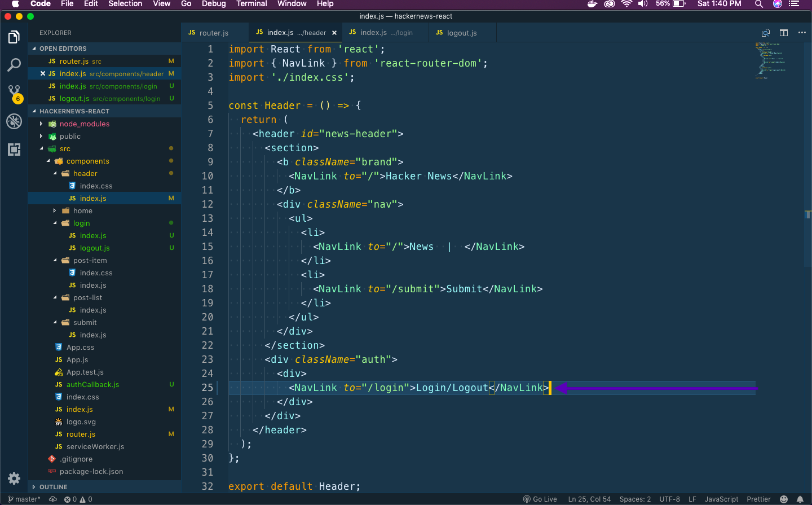
Task: Open Siri from the menu bar
Action: point(778,4)
